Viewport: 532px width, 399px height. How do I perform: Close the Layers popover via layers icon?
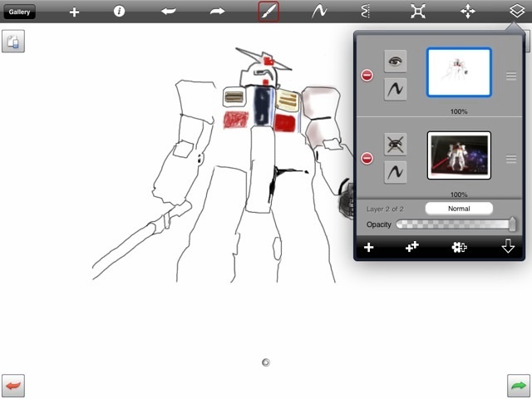[517, 12]
